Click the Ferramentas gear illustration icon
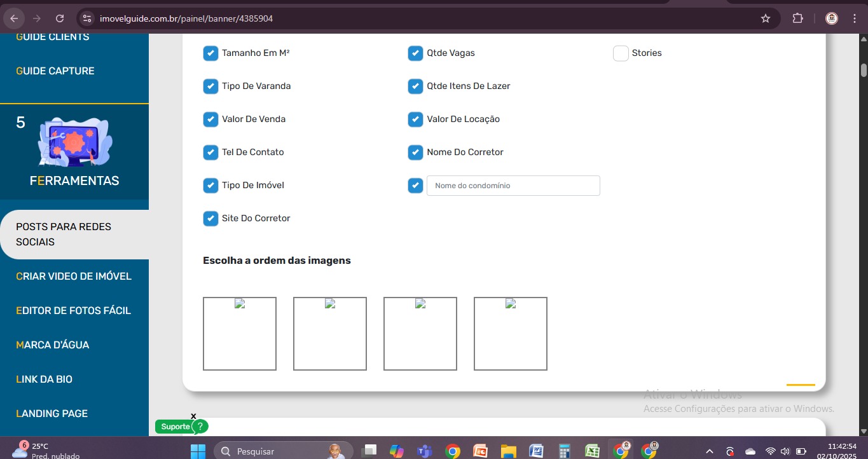Image resolution: width=868 pixels, height=459 pixels. point(74,141)
